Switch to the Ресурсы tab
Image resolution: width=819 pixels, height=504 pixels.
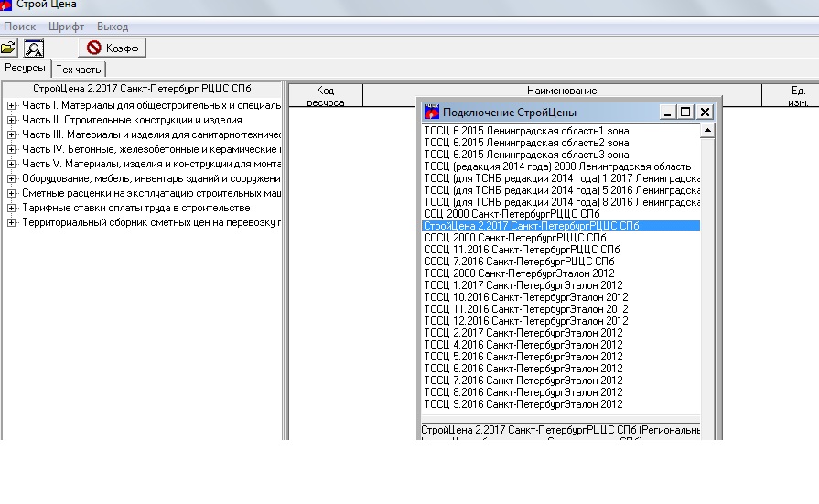pyautogui.click(x=25, y=68)
